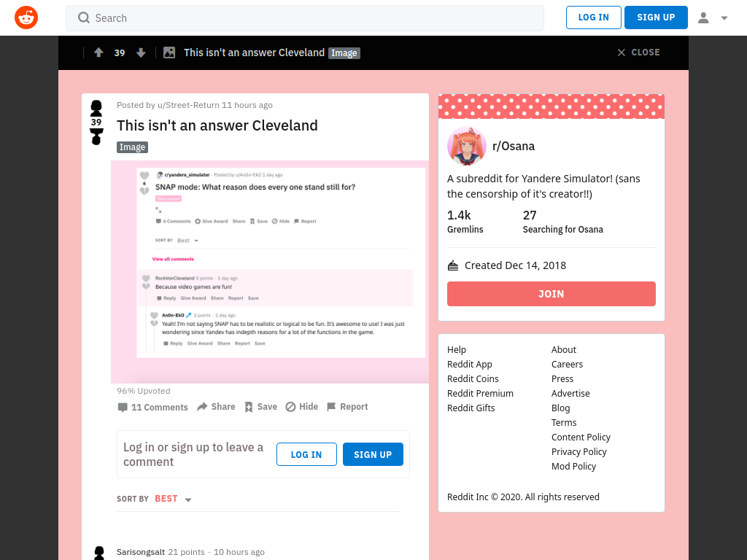Open the Help footer link
The image size is (747, 560).
pyautogui.click(x=457, y=349)
